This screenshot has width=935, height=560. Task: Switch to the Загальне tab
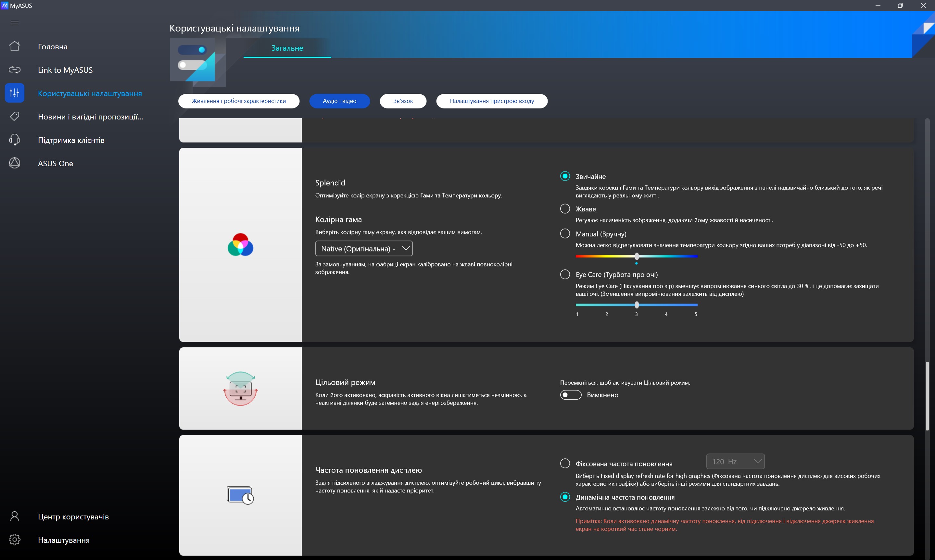coord(287,48)
